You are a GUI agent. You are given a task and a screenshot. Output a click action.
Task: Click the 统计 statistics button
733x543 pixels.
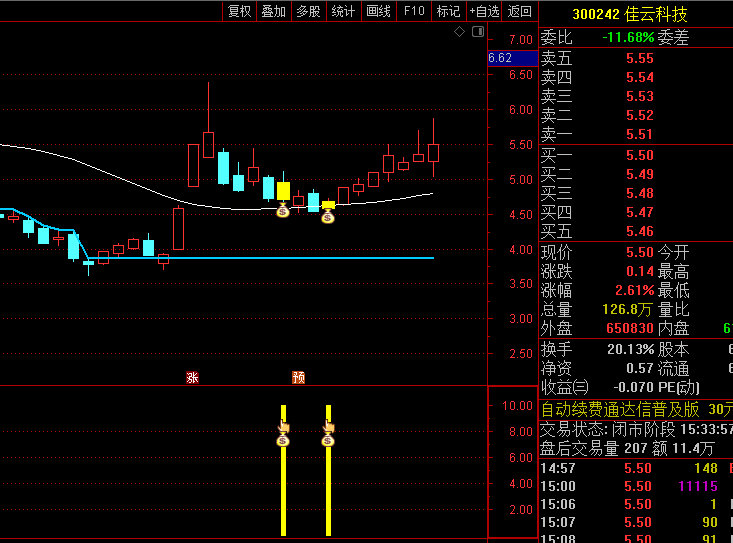[x=343, y=11]
